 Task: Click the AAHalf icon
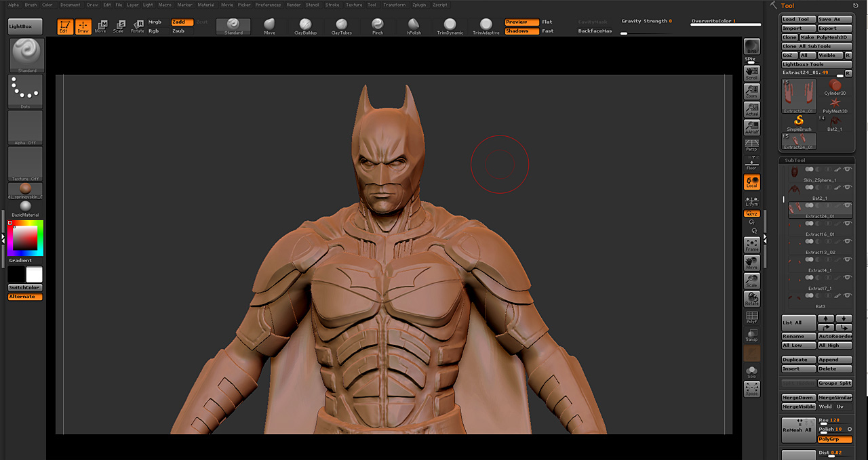click(751, 127)
